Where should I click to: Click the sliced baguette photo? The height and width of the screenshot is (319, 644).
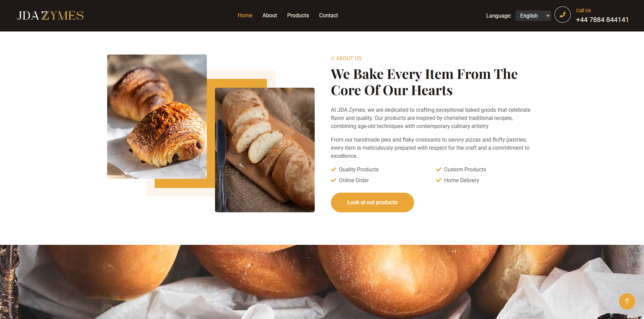click(x=265, y=150)
